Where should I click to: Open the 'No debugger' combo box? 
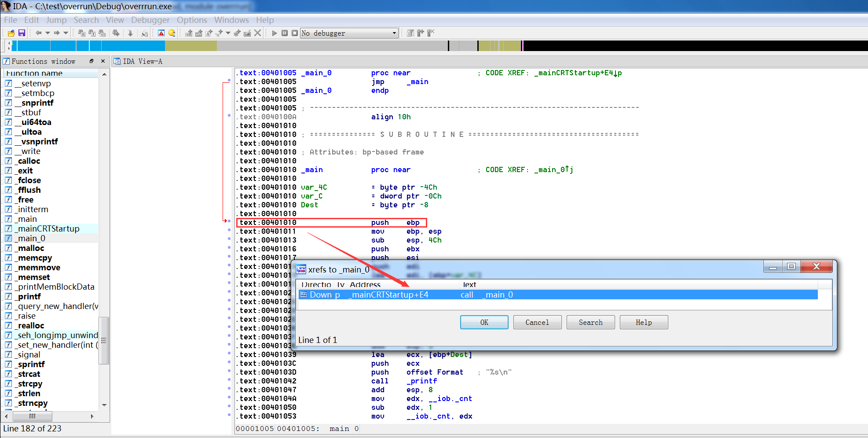(x=349, y=33)
